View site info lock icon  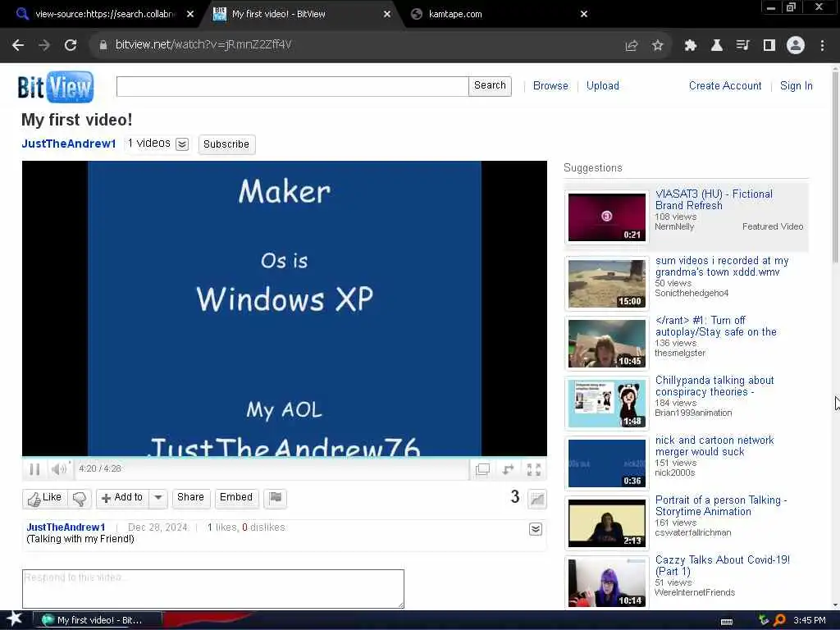click(x=103, y=45)
